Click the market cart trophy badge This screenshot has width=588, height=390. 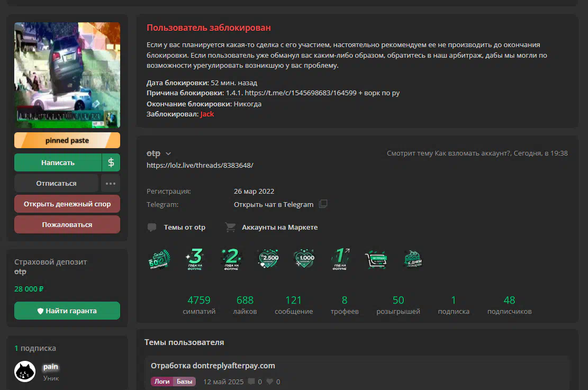(x=376, y=259)
